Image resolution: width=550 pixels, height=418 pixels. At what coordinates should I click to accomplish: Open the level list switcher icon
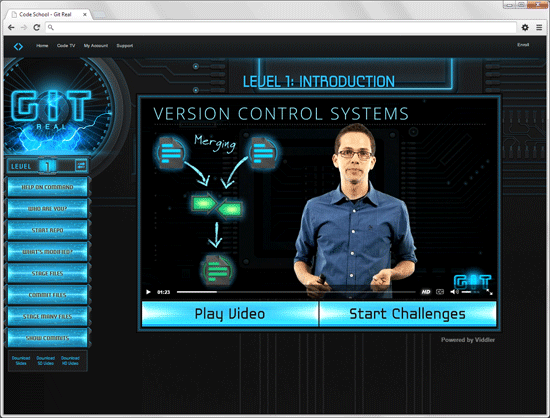coord(81,165)
